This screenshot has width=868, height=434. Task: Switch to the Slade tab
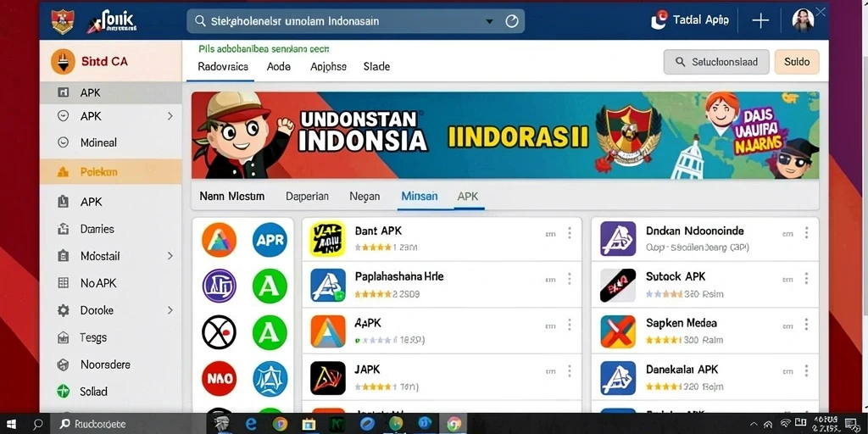click(376, 66)
